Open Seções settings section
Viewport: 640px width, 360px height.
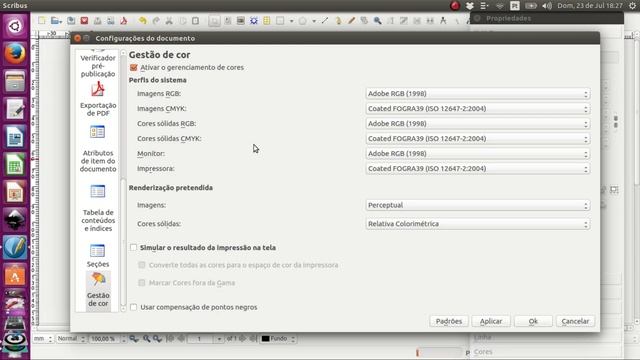pos(98,256)
